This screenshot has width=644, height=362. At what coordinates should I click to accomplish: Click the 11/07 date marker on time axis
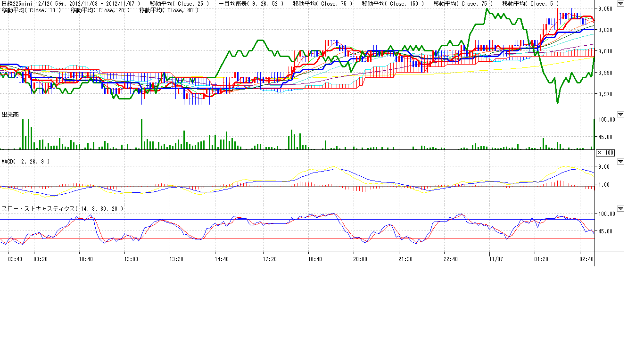[496, 259]
